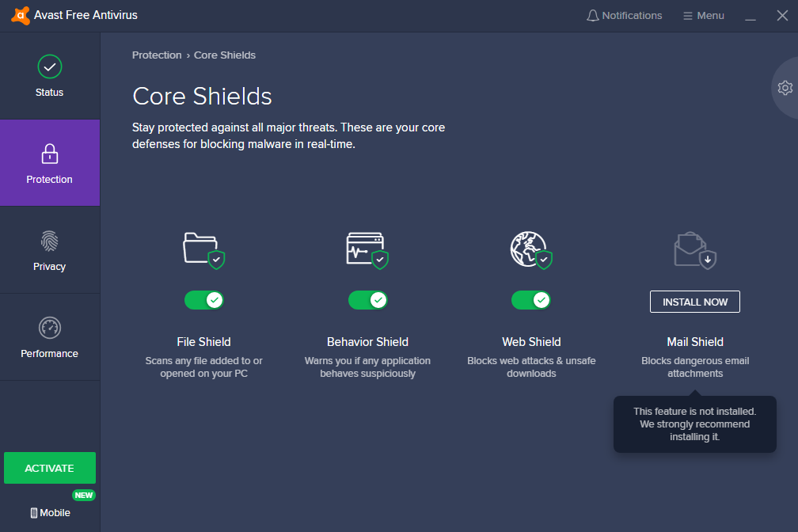798x532 pixels.
Task: Click the 'feature is not installed' tooltip
Action: (695, 424)
